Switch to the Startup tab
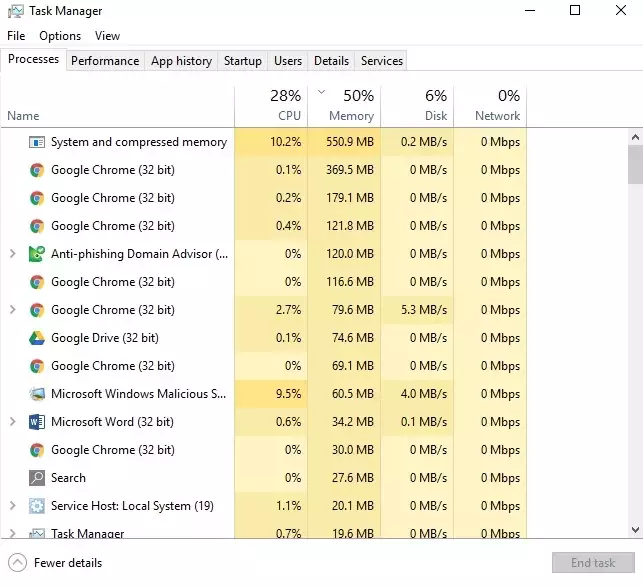 pyautogui.click(x=242, y=61)
